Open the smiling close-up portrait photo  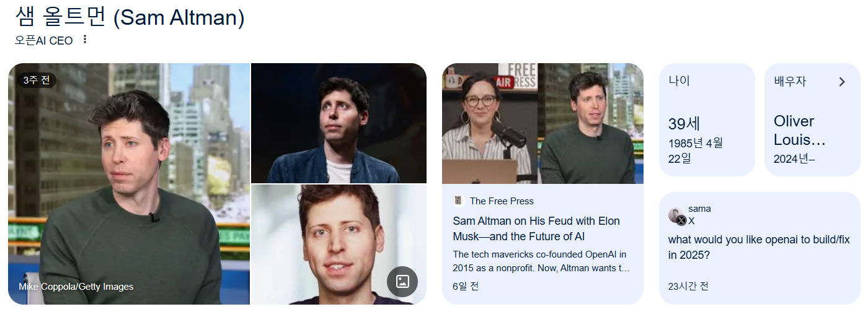339,245
